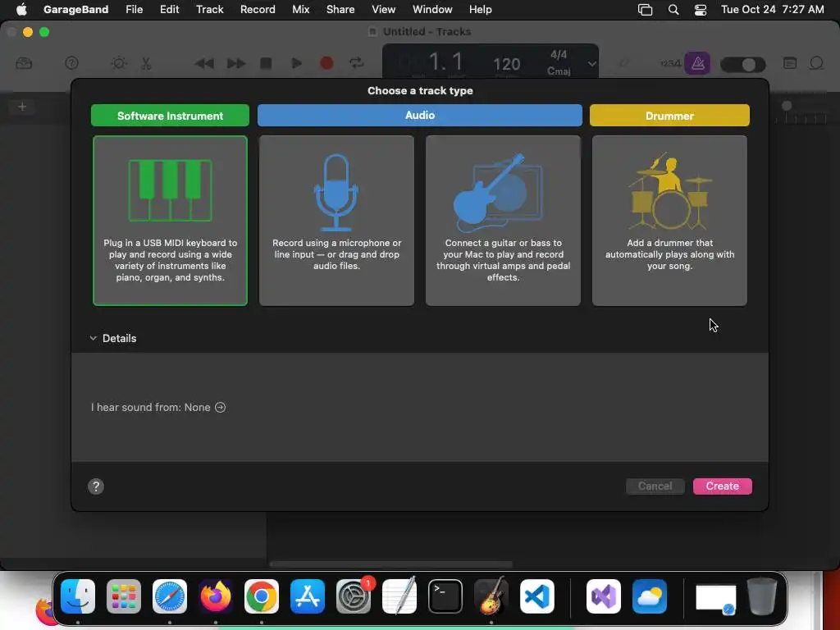
Task: Open the Mix menu
Action: click(300, 9)
